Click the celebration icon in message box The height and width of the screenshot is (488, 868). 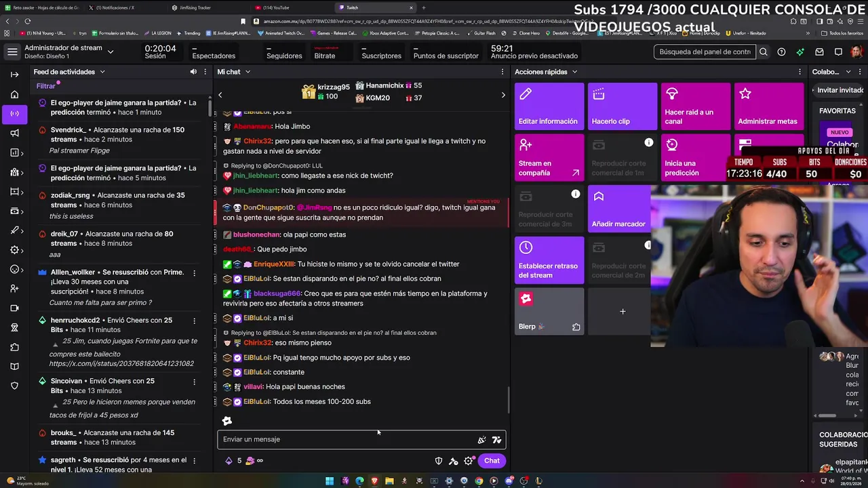[482, 439]
